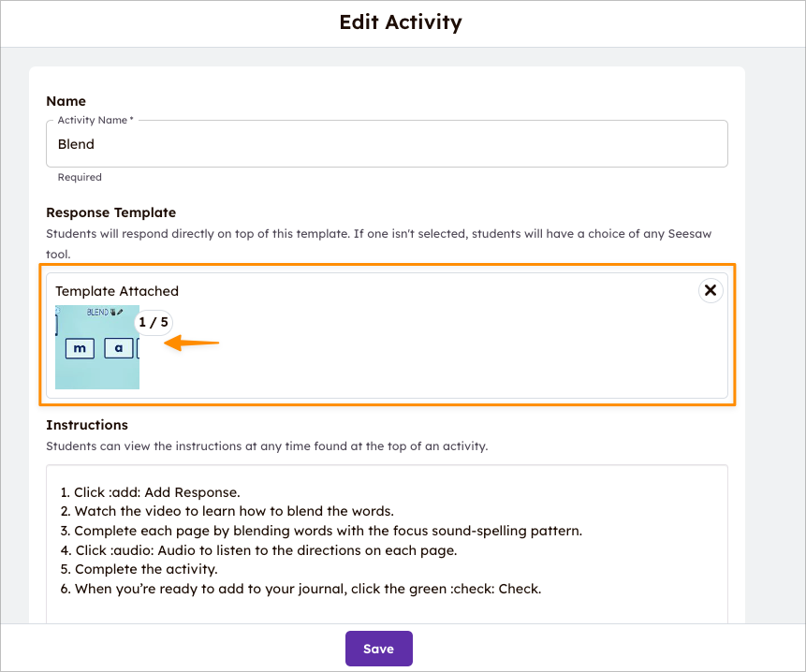Click the pencil edit icon on the template thumbnail
This screenshot has width=806, height=672.
click(x=120, y=311)
